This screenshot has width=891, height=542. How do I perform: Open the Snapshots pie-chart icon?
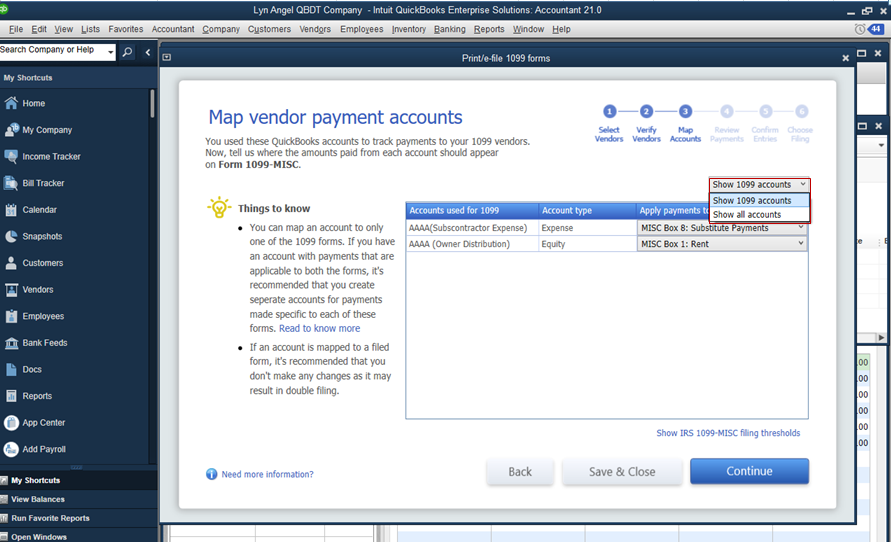click(x=11, y=236)
